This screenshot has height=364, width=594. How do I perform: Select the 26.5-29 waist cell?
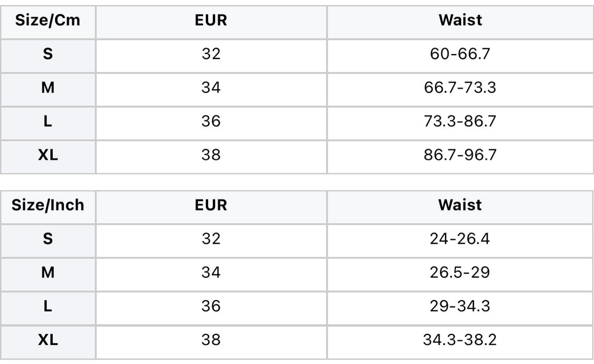coord(460,273)
